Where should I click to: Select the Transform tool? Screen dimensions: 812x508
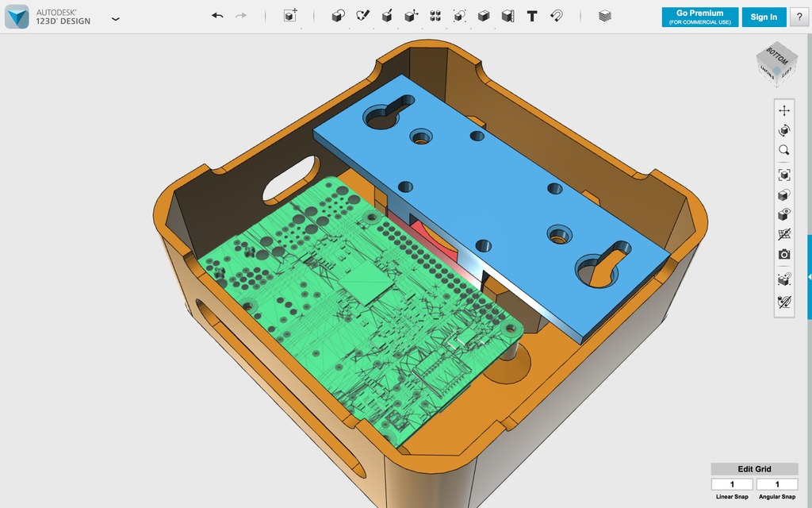point(411,16)
